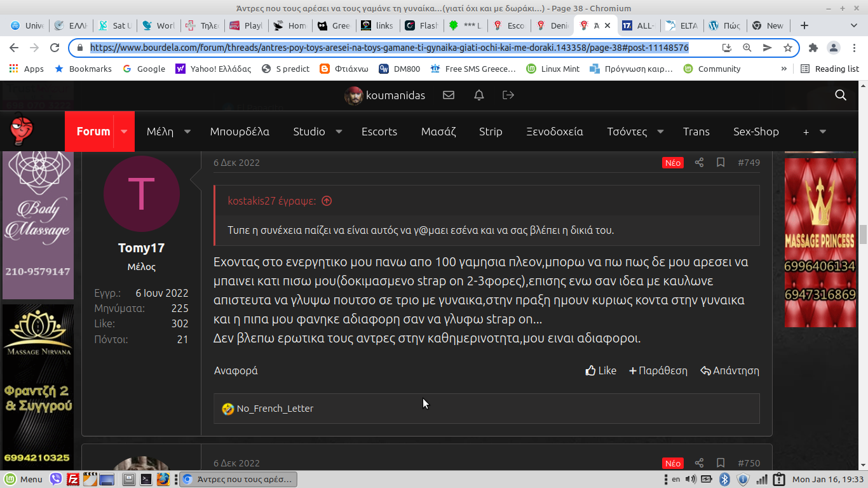Expand the Μέλη menu dropdown

coord(187,132)
